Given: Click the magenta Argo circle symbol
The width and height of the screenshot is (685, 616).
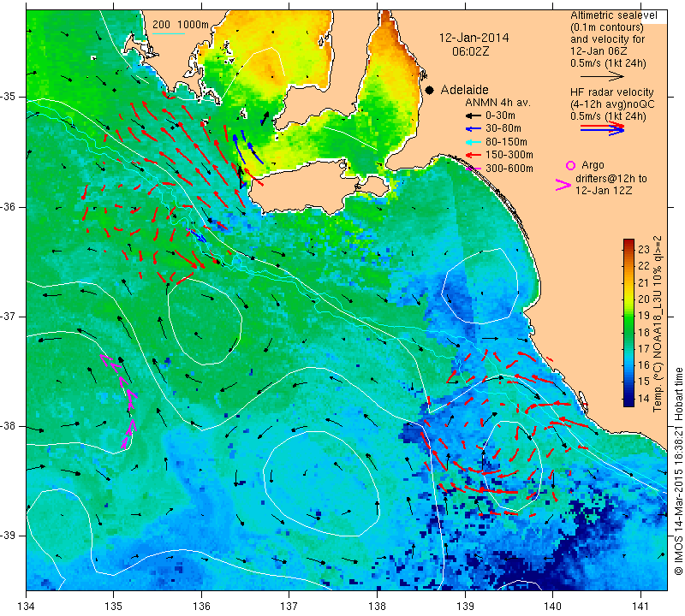Looking at the screenshot, I should (x=570, y=165).
